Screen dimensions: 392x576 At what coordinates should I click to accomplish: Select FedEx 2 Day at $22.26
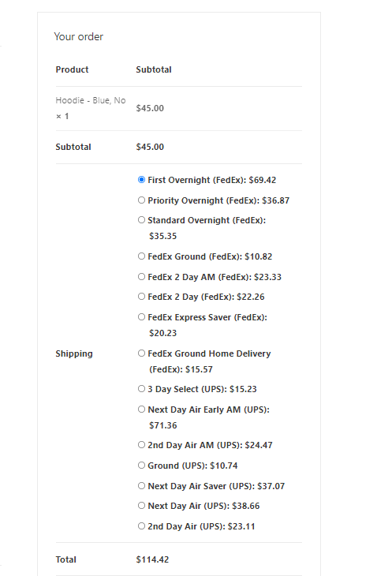(141, 296)
